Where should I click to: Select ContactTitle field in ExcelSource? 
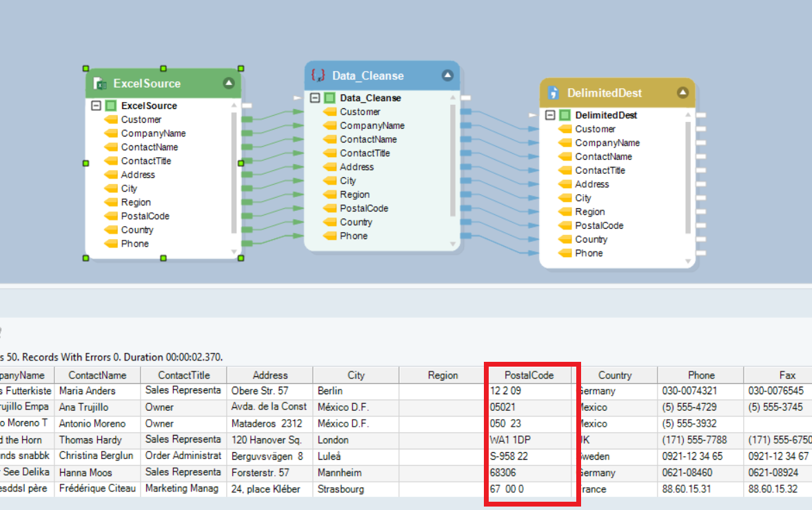(x=146, y=161)
